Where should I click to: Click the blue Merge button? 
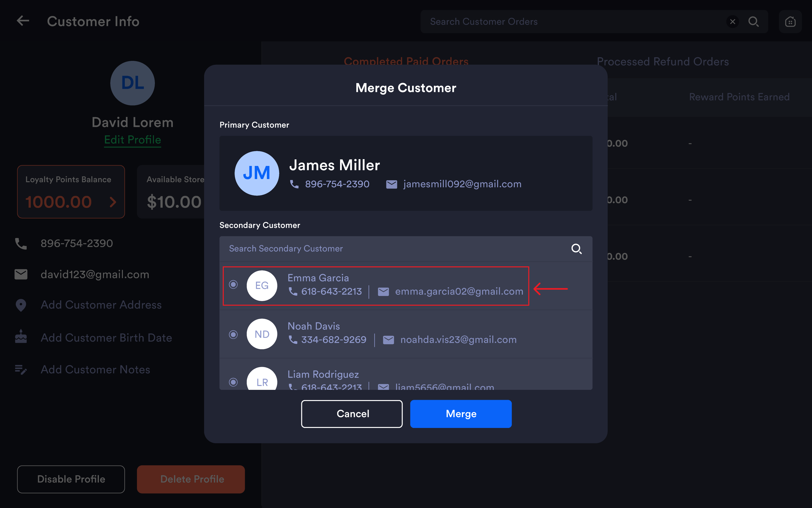pyautogui.click(x=461, y=414)
